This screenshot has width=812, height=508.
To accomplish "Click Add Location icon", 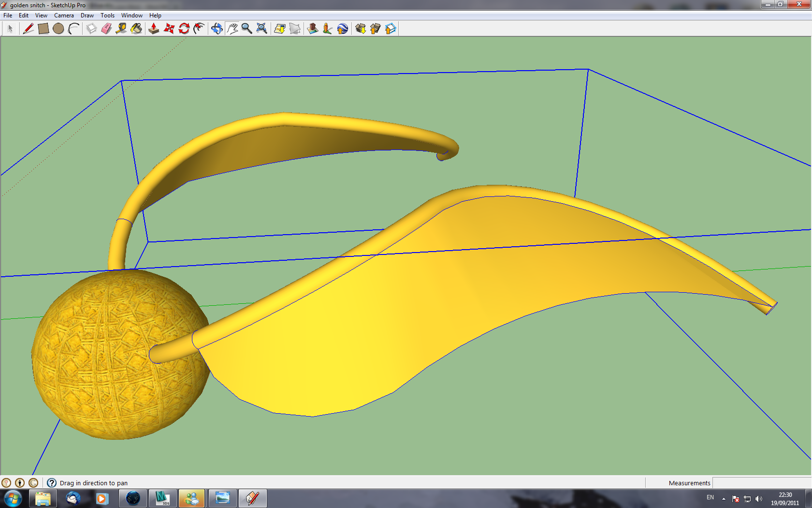I will (280, 29).
